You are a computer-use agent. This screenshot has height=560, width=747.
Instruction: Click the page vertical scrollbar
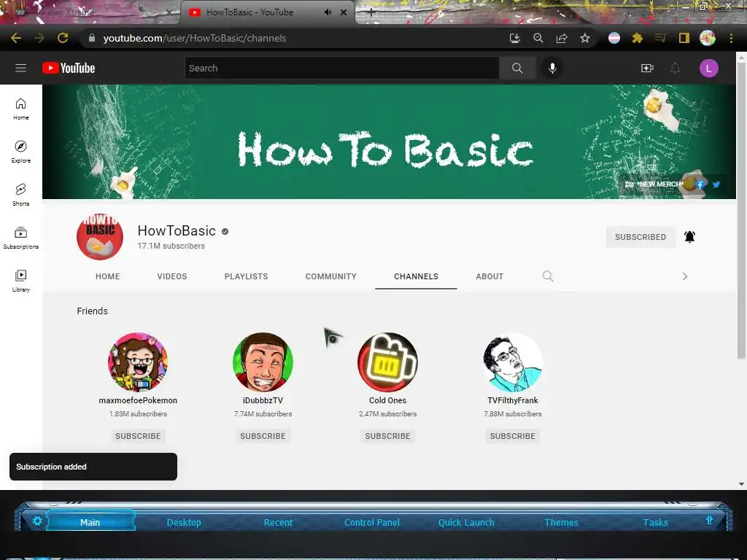tap(741, 209)
